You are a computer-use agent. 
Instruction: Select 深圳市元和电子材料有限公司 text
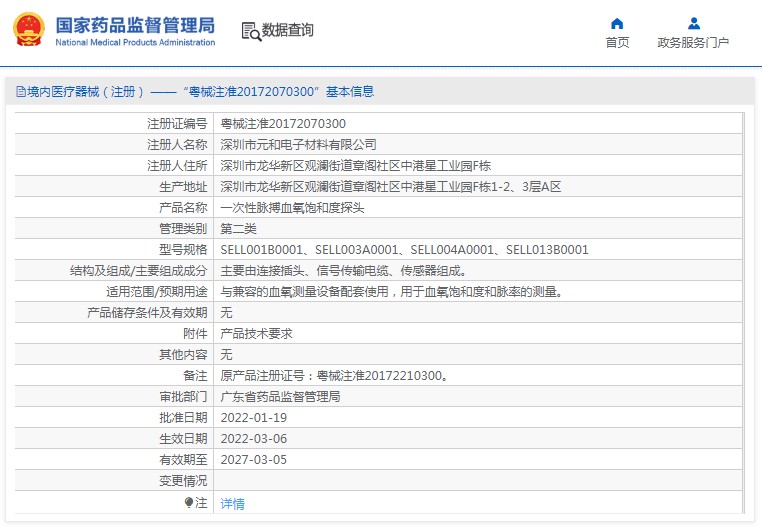[x=298, y=144]
